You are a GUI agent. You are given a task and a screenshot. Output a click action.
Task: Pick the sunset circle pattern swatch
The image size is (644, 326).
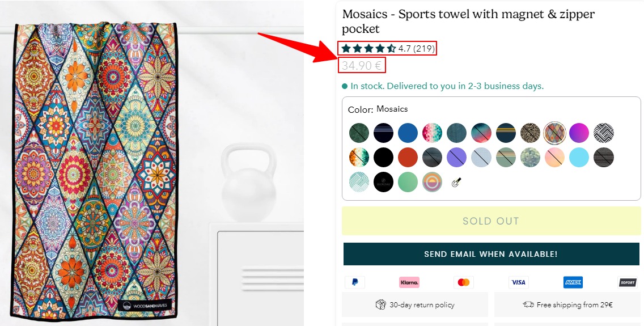pos(432,182)
